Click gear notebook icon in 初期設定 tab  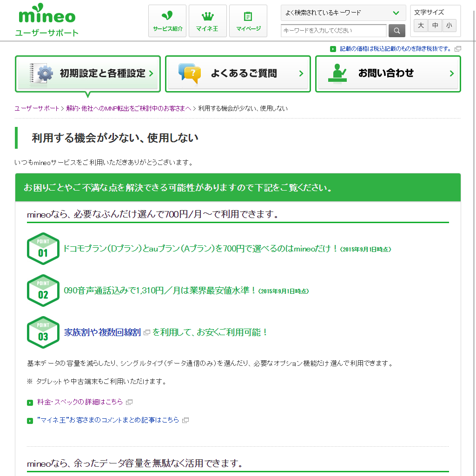41,73
